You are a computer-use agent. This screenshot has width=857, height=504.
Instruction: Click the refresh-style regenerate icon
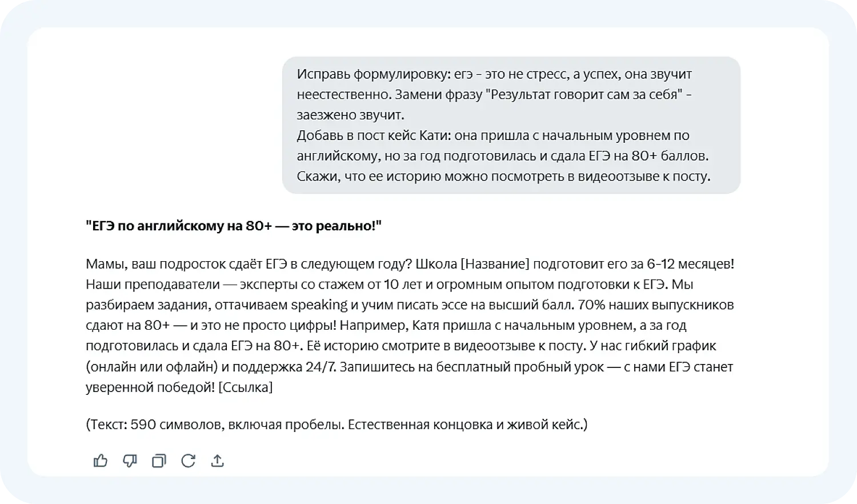[189, 461]
